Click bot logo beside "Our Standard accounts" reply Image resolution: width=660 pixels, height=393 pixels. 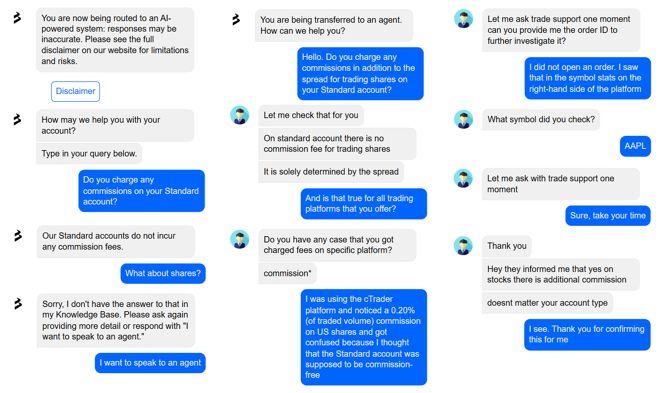coord(18,236)
